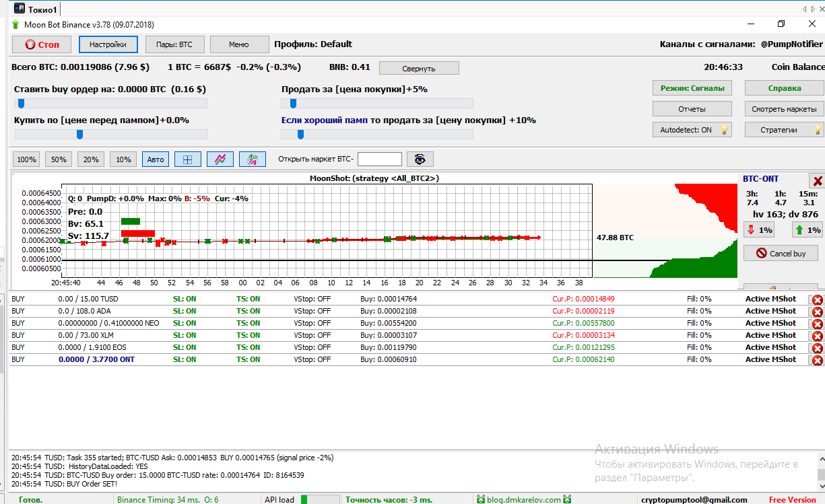
Task: Click the Cancel buy button
Action: (781, 254)
